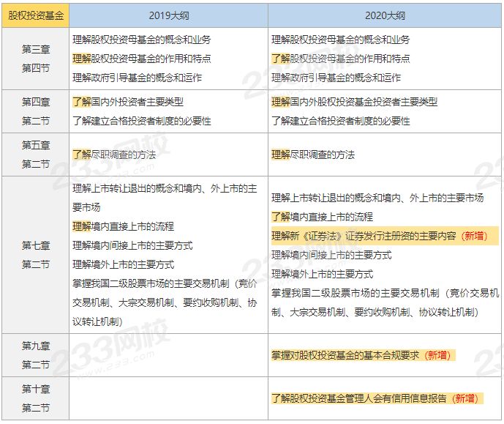Select 了解尽职调查的方法 in 2019 column
Image resolution: width=504 pixels, height=424 pixels.
click(114, 155)
